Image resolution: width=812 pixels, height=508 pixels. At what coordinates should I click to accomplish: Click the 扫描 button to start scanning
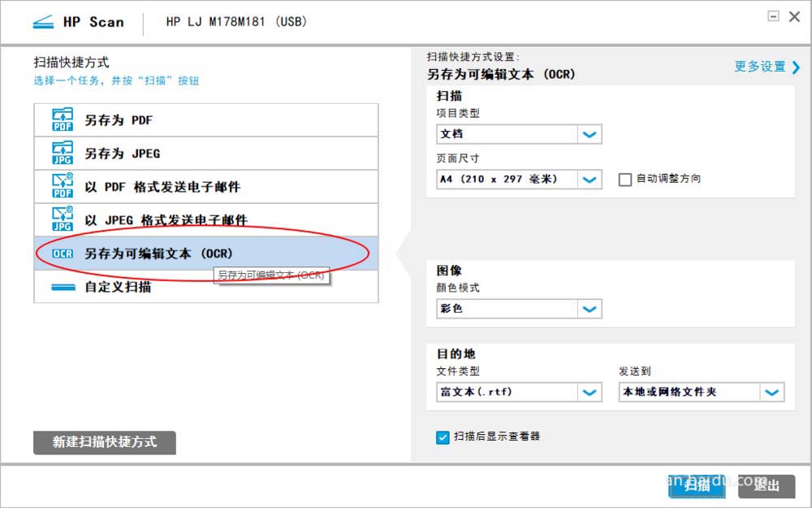[696, 486]
